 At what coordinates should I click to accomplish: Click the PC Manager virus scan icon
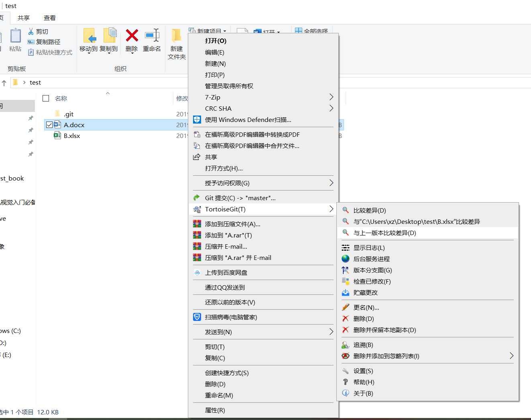point(197,317)
